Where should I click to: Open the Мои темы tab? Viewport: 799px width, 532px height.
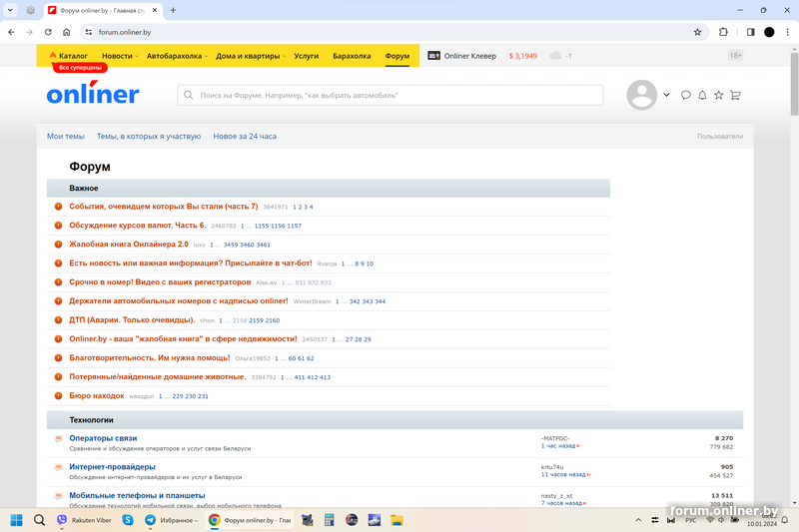[66, 136]
